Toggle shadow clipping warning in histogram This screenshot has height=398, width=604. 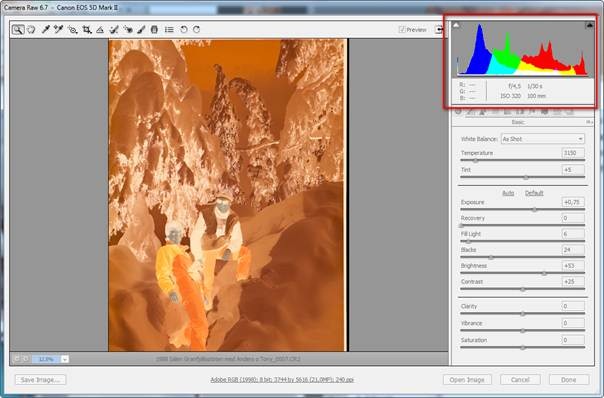pyautogui.click(x=456, y=25)
